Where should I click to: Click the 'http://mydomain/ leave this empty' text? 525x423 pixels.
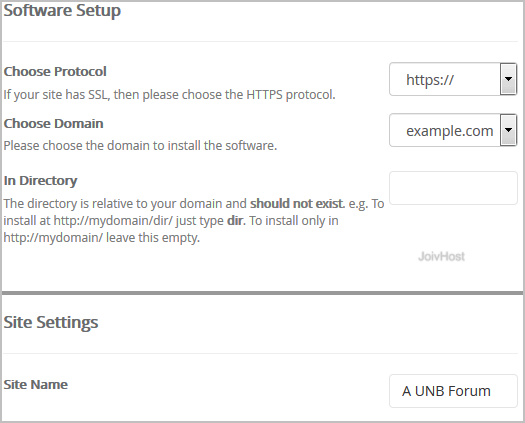[101, 238]
